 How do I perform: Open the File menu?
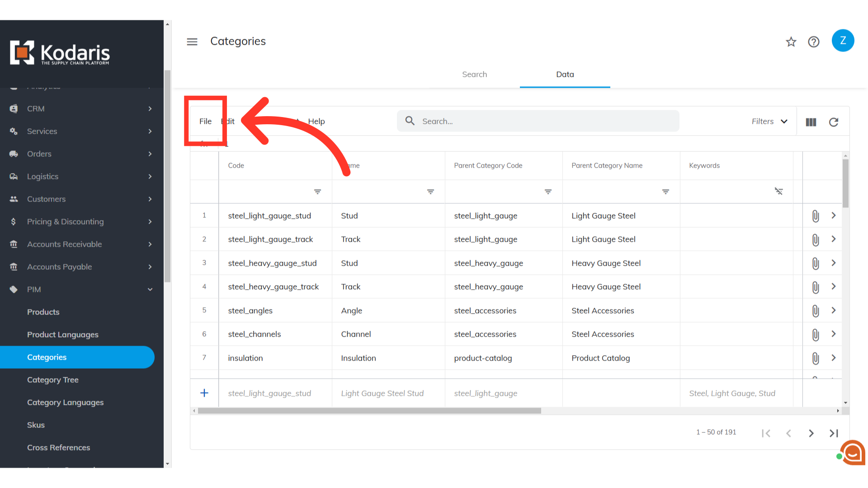click(205, 122)
